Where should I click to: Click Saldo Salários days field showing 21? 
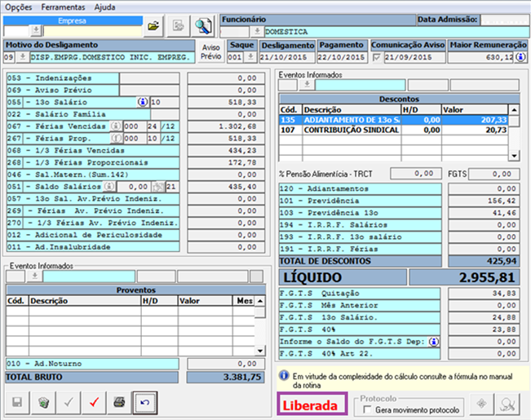(172, 187)
